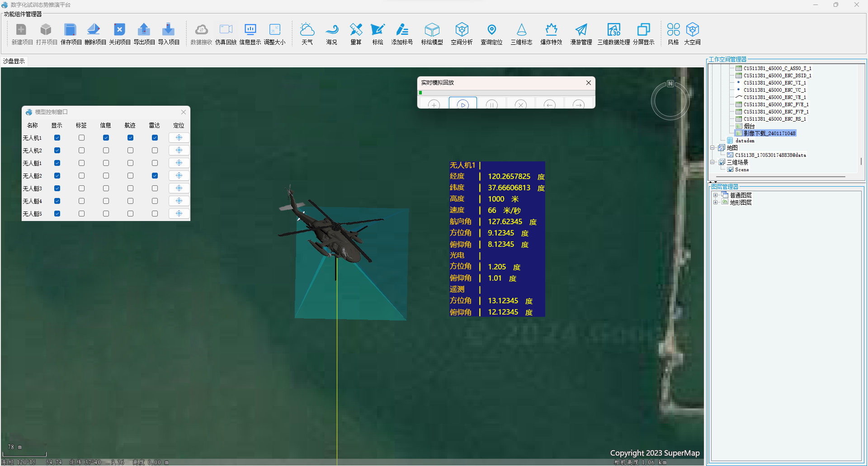Click the X stop button in playback controls

click(520, 104)
